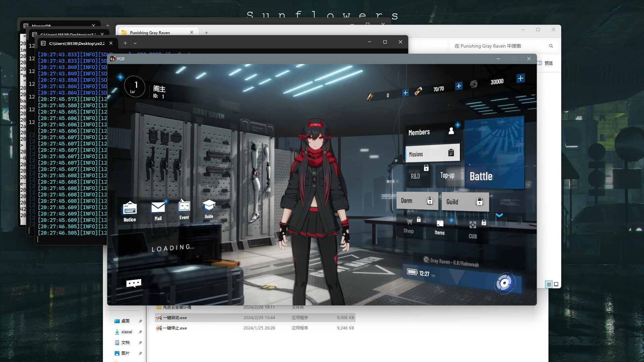Switch to Punishing Gray Raven explorer tab
This screenshot has width=644, height=362.
coord(150,33)
